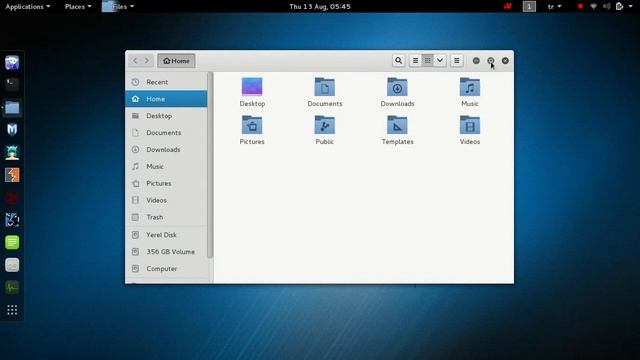Select Downloads in the sidebar
Viewport: 640px width, 360px height.
(x=166, y=149)
